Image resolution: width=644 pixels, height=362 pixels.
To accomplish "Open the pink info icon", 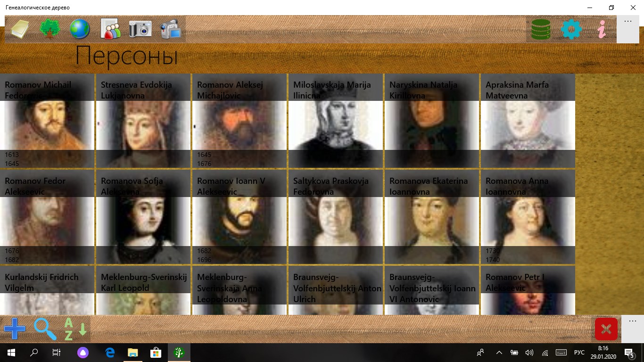I will point(601,29).
